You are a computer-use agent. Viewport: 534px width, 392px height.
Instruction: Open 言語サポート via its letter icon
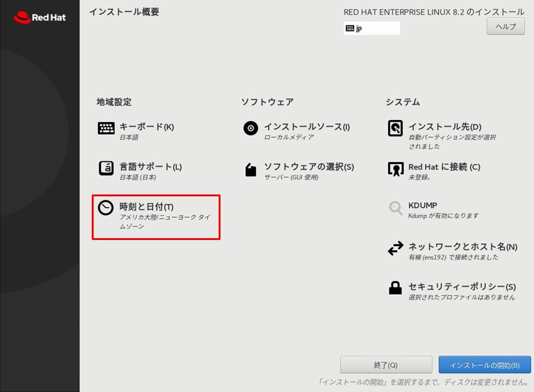107,168
